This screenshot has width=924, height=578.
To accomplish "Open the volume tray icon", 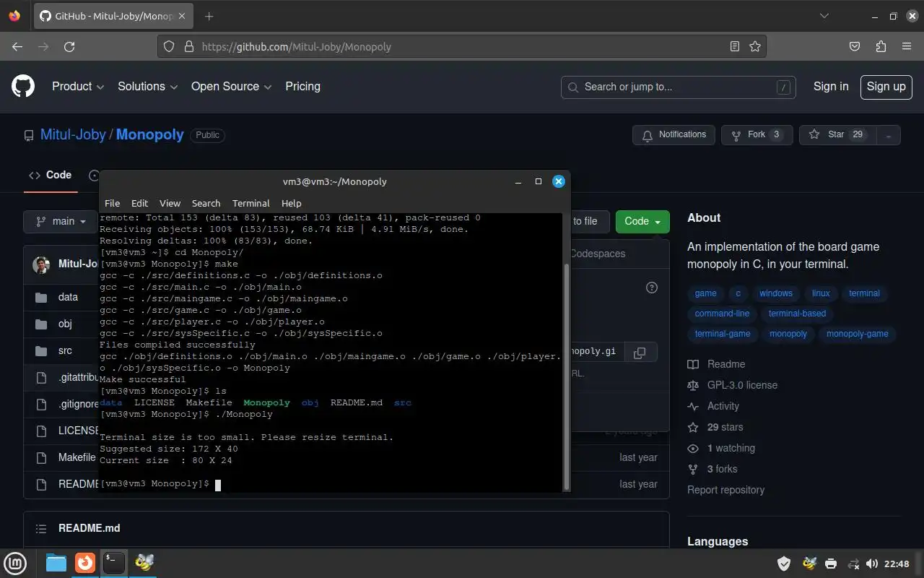I will (872, 564).
